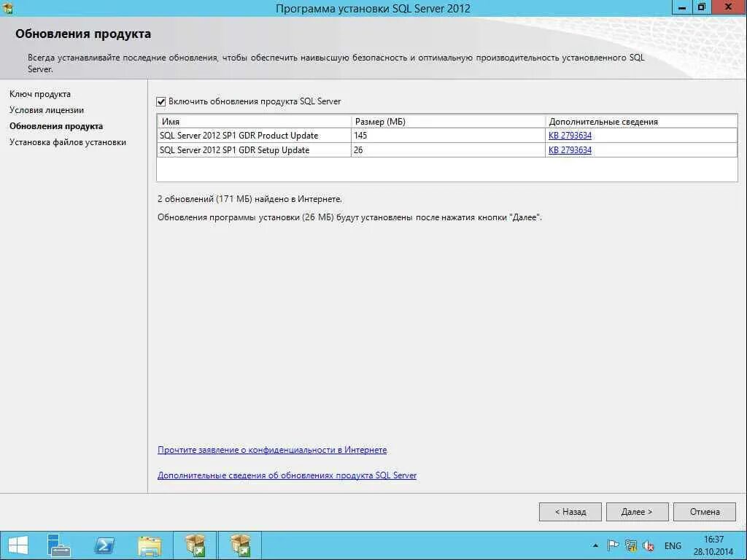Click the Далее button
747x560 pixels.
637,512
